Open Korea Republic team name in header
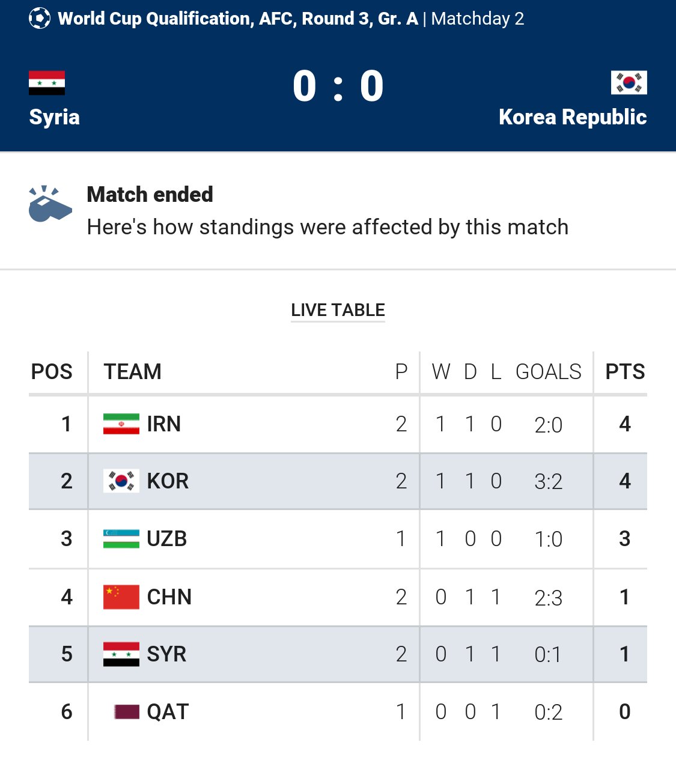This screenshot has width=676, height=784. 573,117
